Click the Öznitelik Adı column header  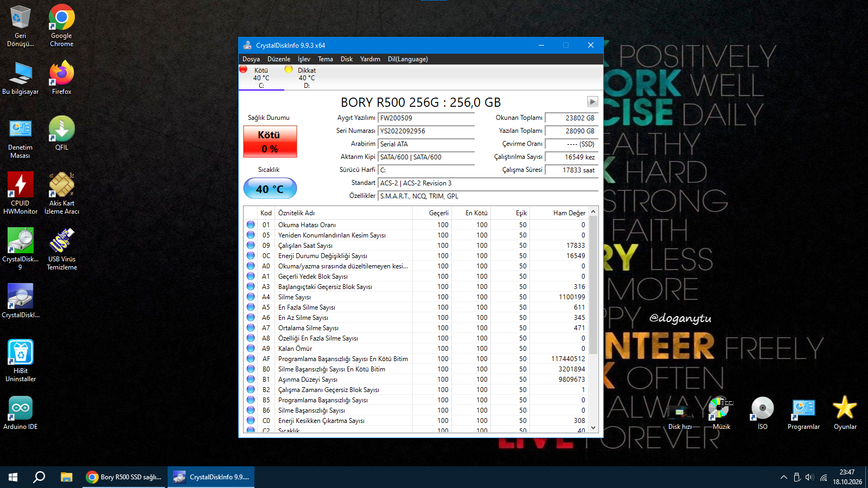pos(344,213)
